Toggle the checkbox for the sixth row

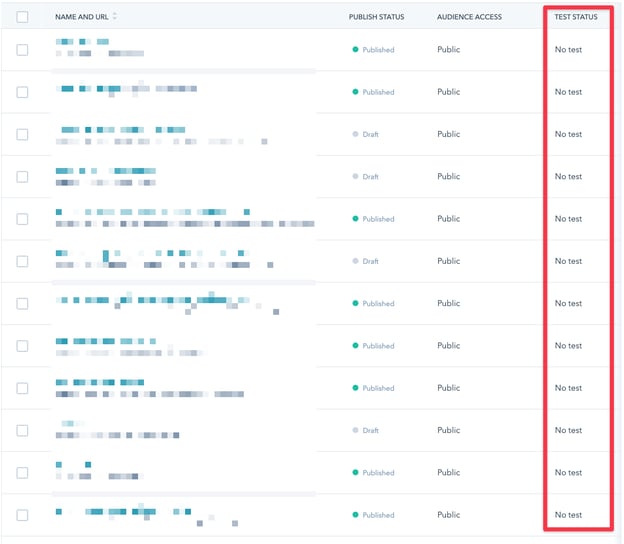pyautogui.click(x=23, y=261)
